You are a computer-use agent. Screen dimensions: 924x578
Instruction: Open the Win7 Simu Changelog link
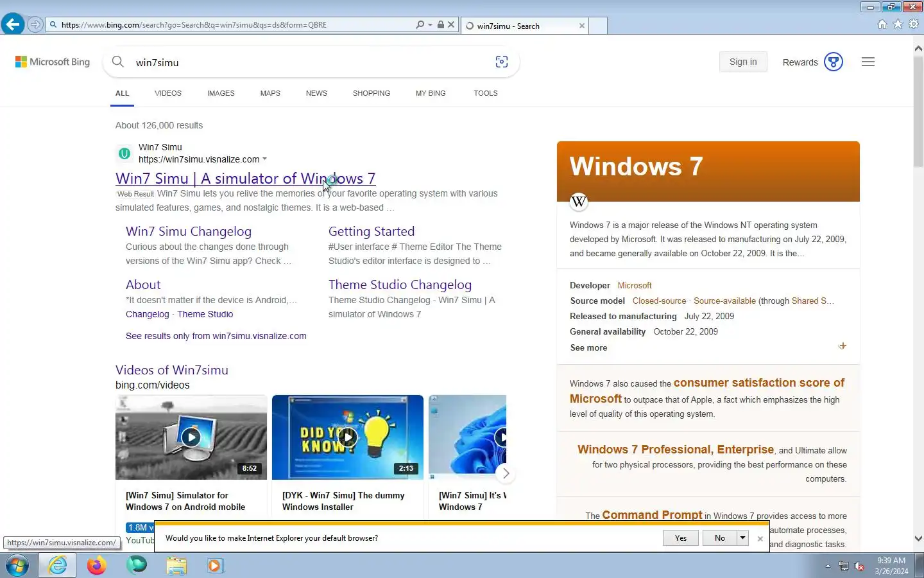[x=189, y=231]
